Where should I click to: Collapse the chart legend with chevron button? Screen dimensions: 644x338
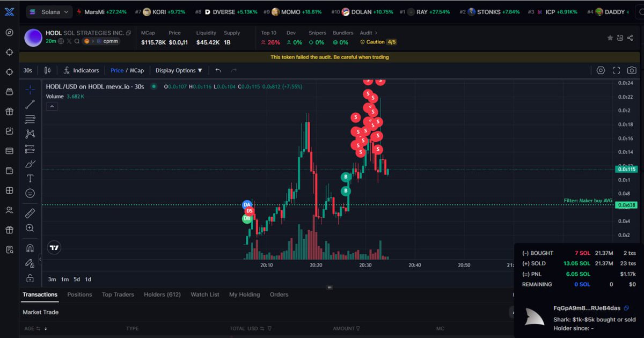[52, 107]
